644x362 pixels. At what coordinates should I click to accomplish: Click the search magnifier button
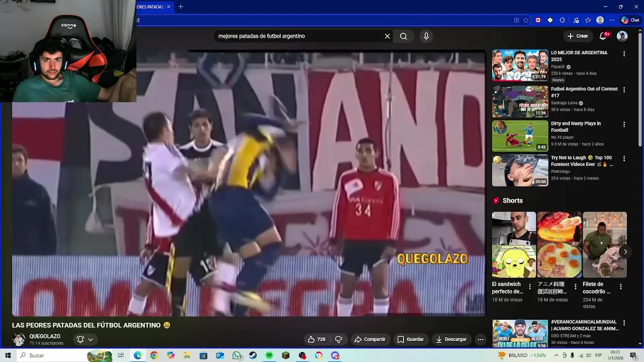[x=404, y=36]
